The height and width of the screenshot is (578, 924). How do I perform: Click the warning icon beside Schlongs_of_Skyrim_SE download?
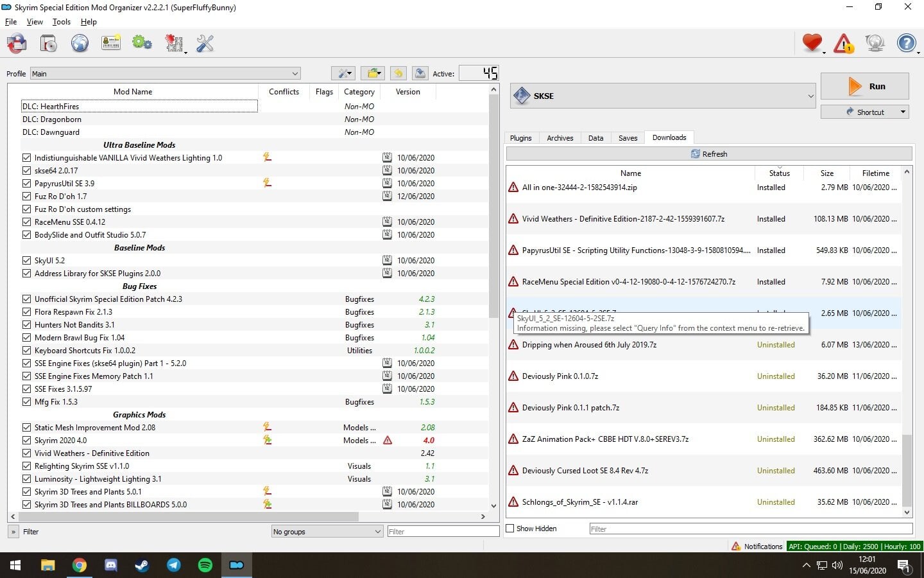coord(513,502)
